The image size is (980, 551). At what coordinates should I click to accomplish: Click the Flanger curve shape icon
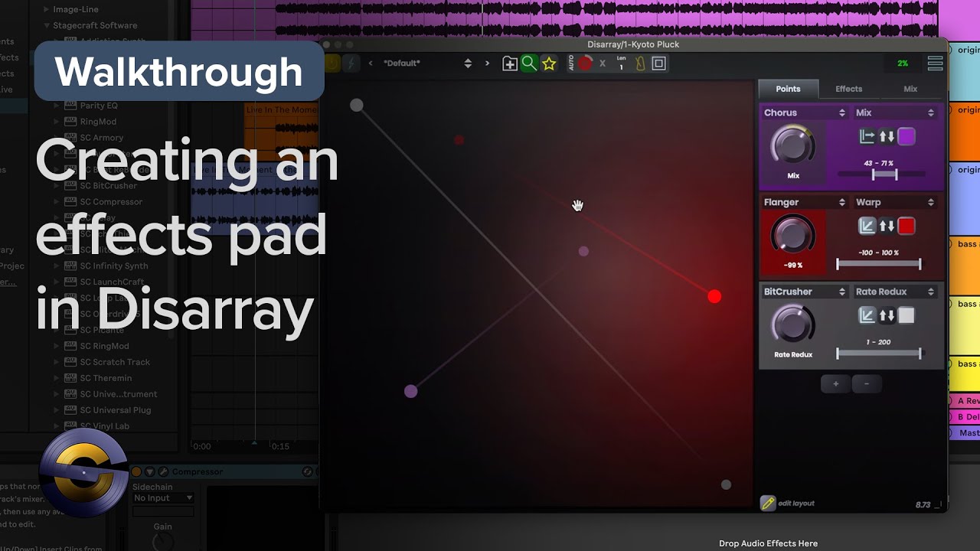pyautogui.click(x=867, y=227)
